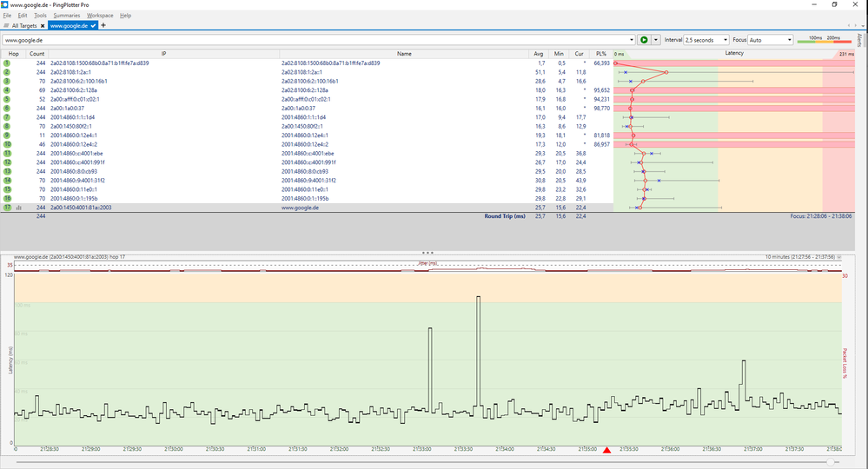
Task: Open the File menu
Action: (7, 16)
